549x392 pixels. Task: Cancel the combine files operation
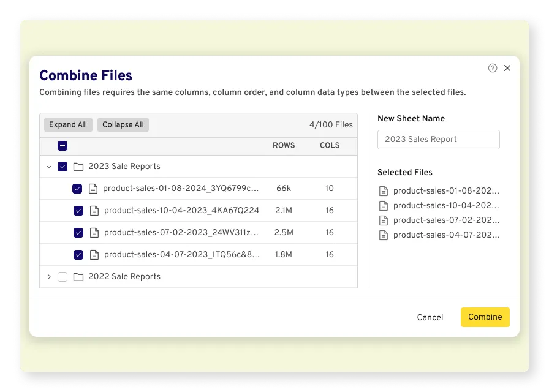[430, 317]
